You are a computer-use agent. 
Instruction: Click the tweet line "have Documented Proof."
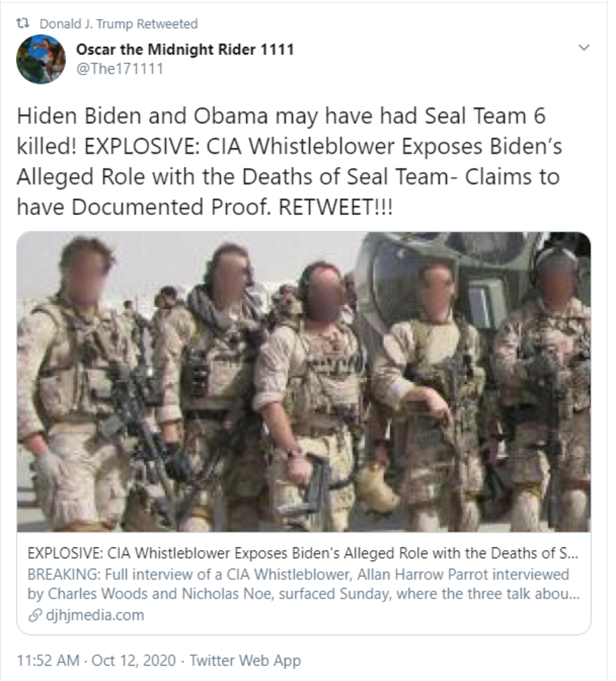click(144, 207)
